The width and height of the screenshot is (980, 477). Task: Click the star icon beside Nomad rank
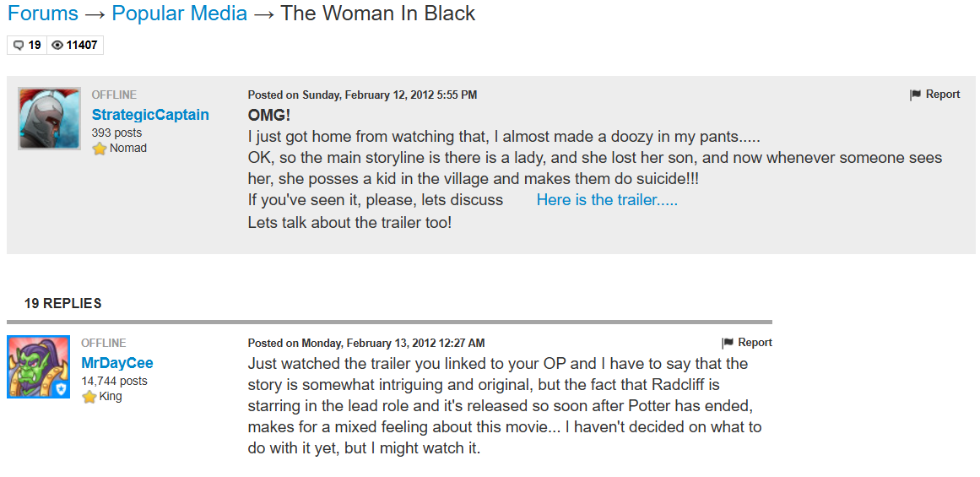(100, 149)
